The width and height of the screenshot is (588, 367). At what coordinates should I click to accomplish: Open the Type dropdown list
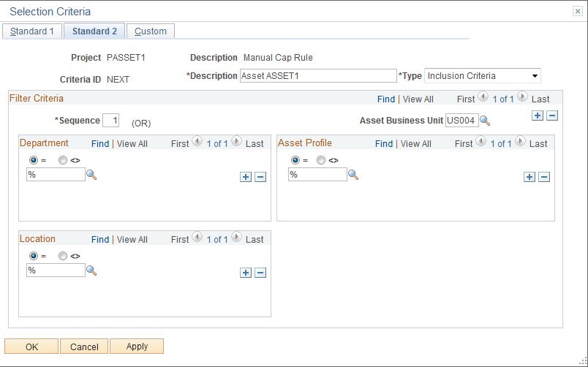[482, 76]
